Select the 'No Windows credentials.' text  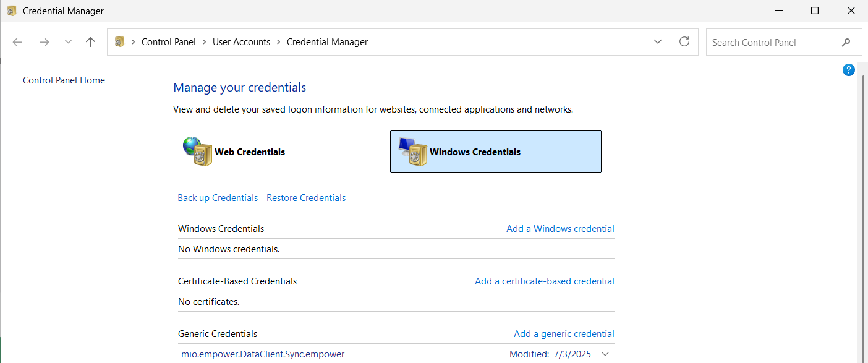pyautogui.click(x=229, y=249)
